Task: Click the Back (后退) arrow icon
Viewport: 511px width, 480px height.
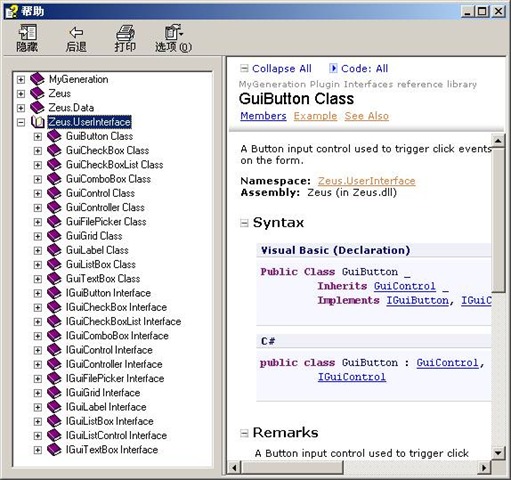Action: (76, 33)
